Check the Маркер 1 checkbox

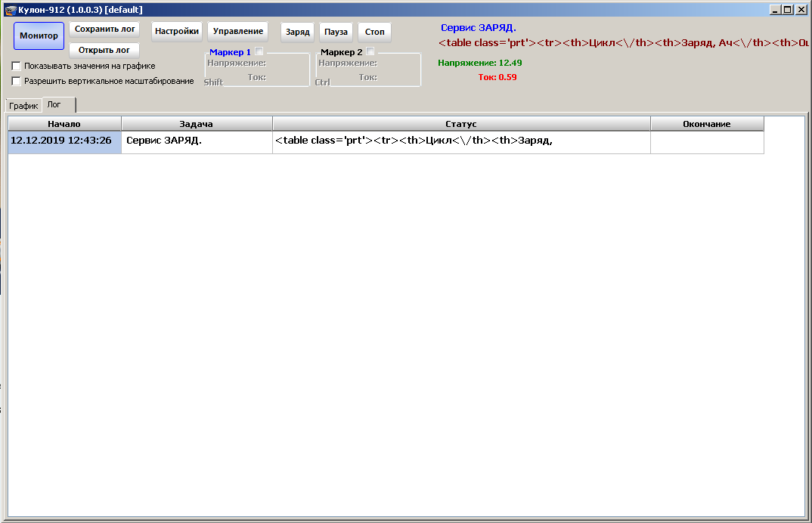[x=259, y=51]
